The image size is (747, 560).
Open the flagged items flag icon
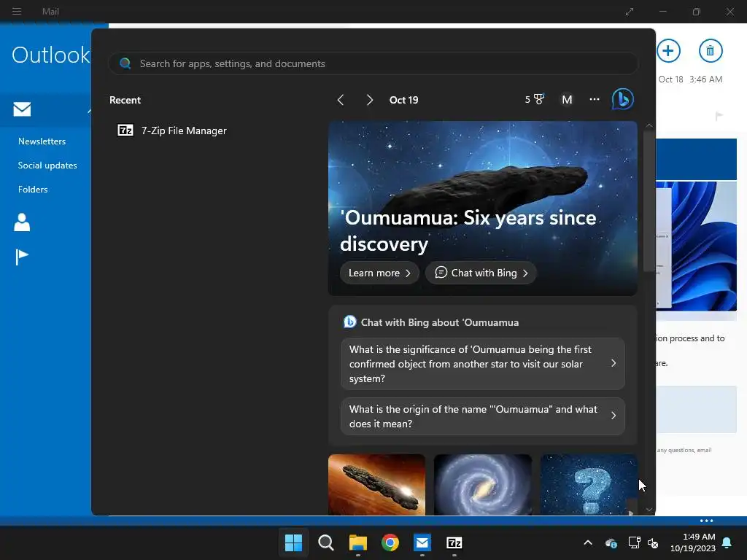[x=22, y=257]
